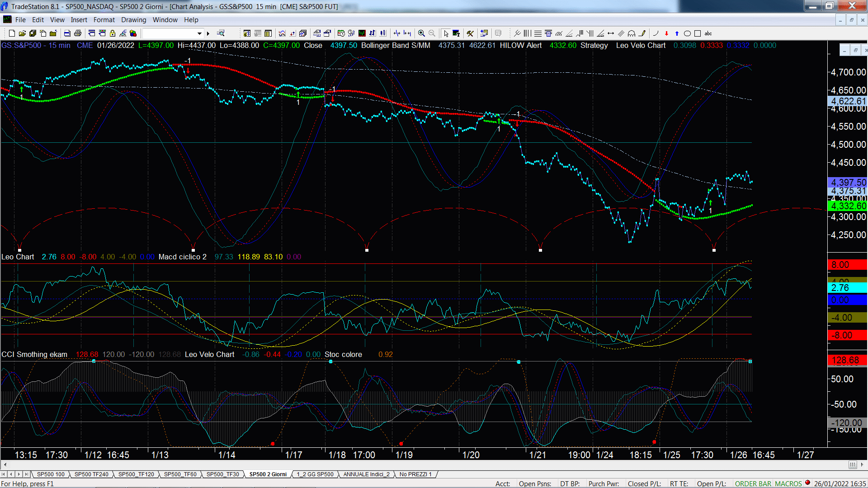Zoom out on the chart
This screenshot has width=868, height=488.
(x=432, y=33)
